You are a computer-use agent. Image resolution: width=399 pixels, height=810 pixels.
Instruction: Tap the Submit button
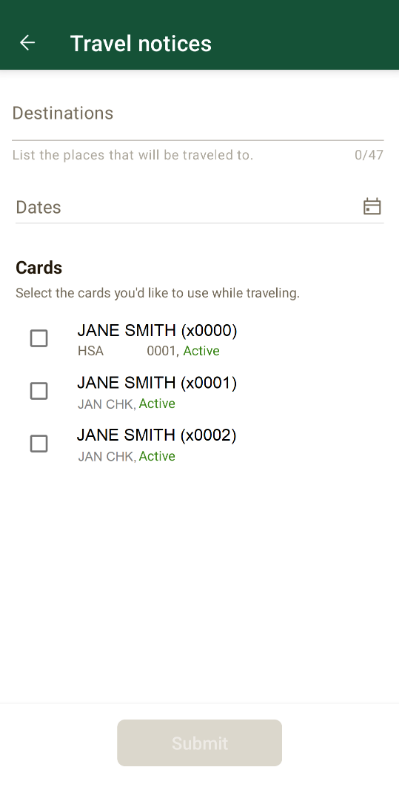pos(200,743)
